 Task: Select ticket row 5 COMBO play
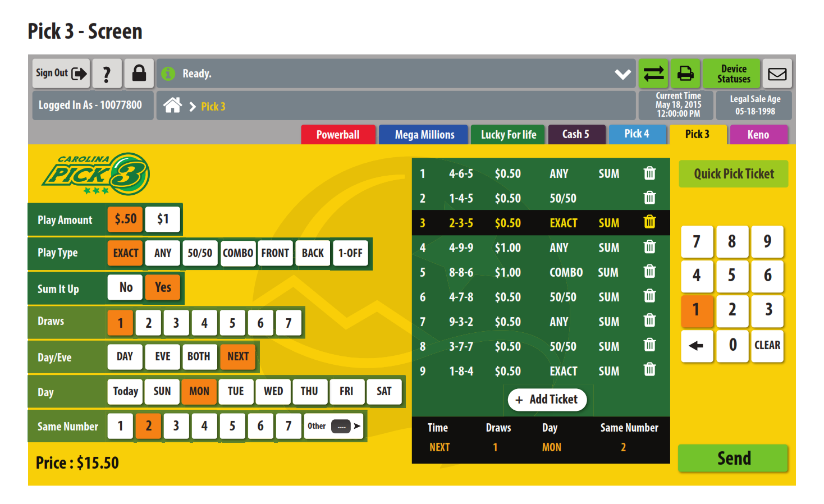click(x=566, y=272)
